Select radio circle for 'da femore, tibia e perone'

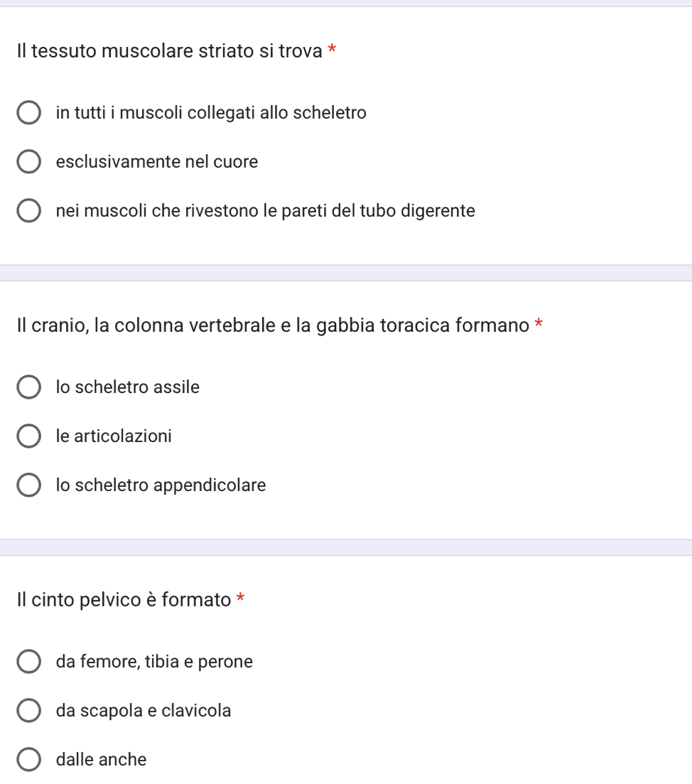pos(29,662)
